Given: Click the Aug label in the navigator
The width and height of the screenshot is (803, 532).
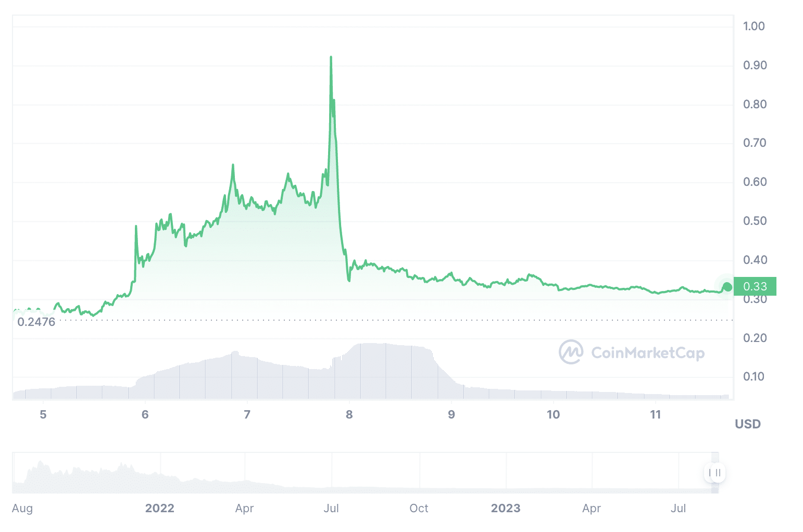Looking at the screenshot, I should [22, 508].
